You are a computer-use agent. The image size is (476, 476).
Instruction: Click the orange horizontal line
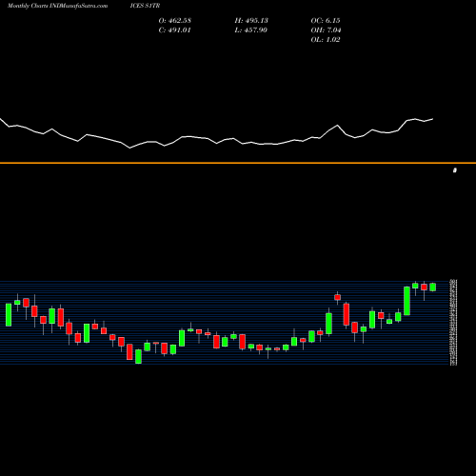[238, 163]
